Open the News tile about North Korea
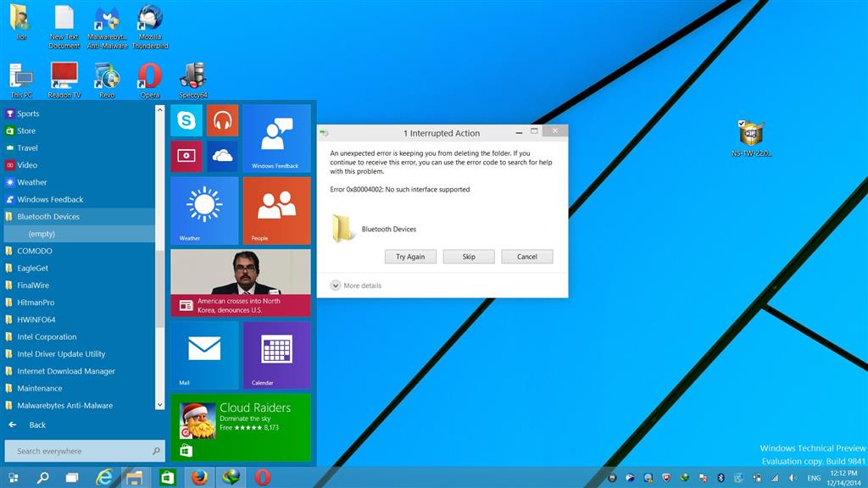Image resolution: width=868 pixels, height=488 pixels. [x=241, y=283]
